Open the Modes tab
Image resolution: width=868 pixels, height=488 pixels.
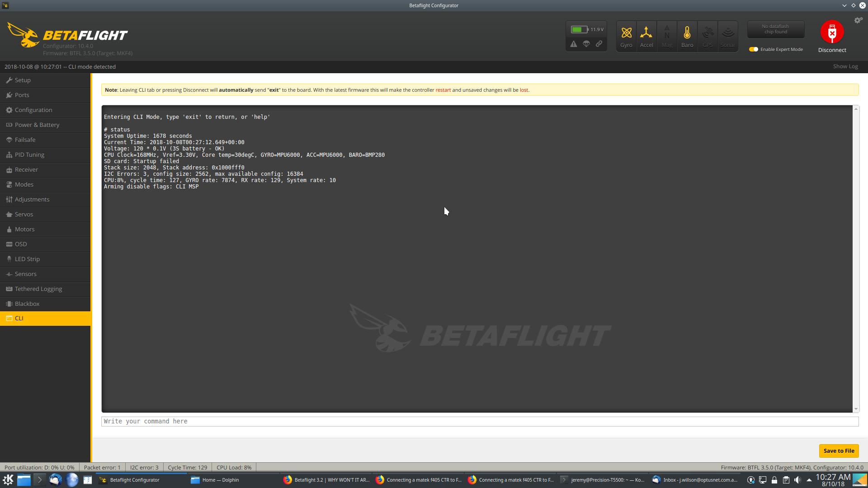pos(45,184)
